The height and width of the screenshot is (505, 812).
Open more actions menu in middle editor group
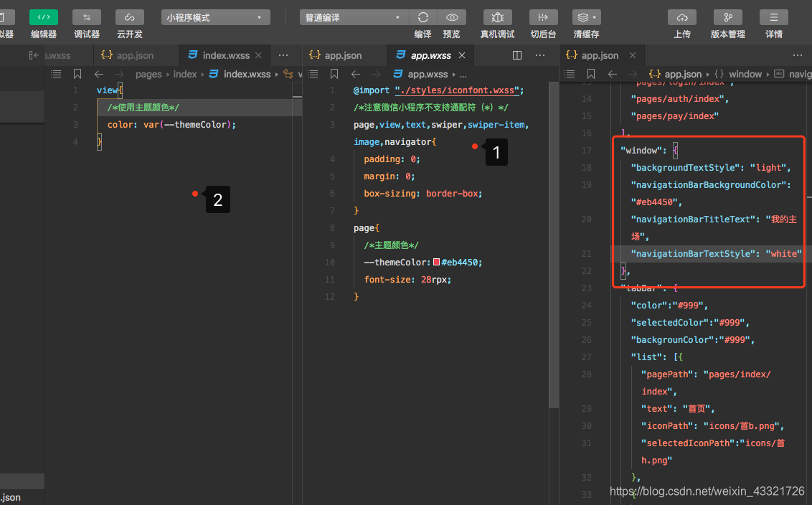540,55
